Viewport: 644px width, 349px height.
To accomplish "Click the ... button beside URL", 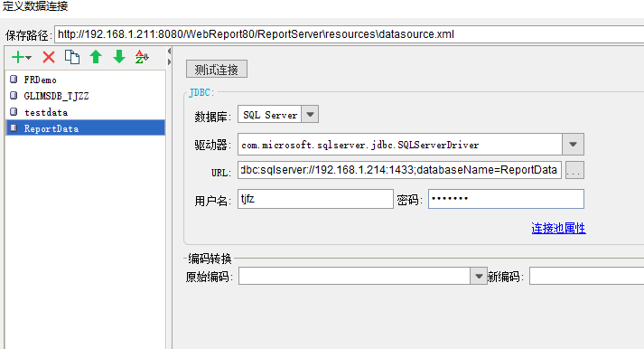I will tap(574, 170).
